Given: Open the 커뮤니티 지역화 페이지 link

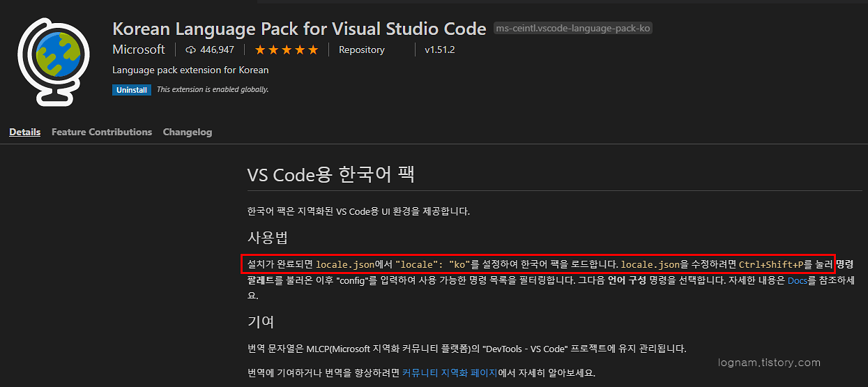Looking at the screenshot, I should 450,372.
